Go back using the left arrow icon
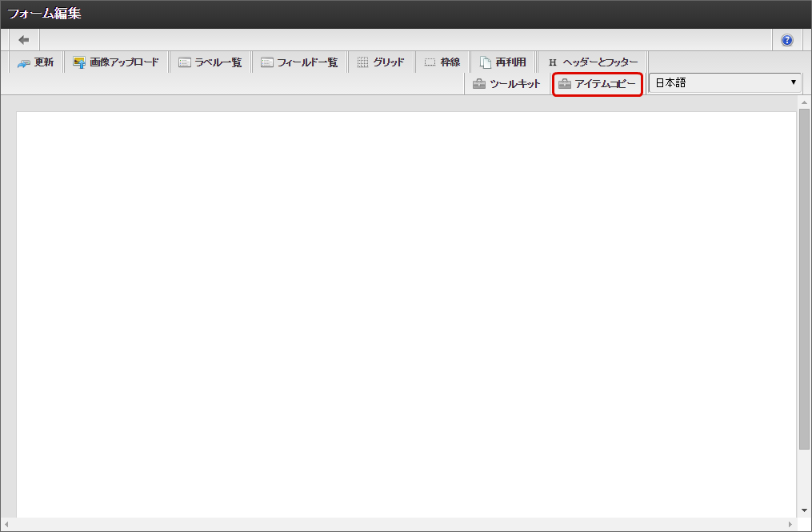Viewport: 812px width, 532px height. point(24,40)
